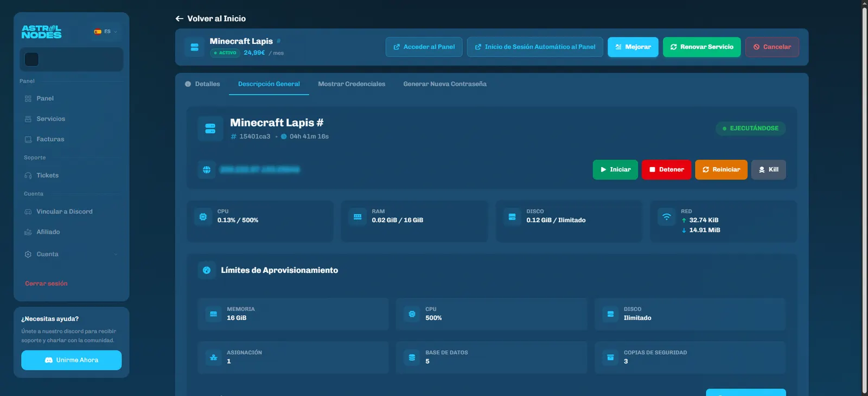Click the server ID 15401ca3
Screen dimensions: 868x396
[255, 137]
